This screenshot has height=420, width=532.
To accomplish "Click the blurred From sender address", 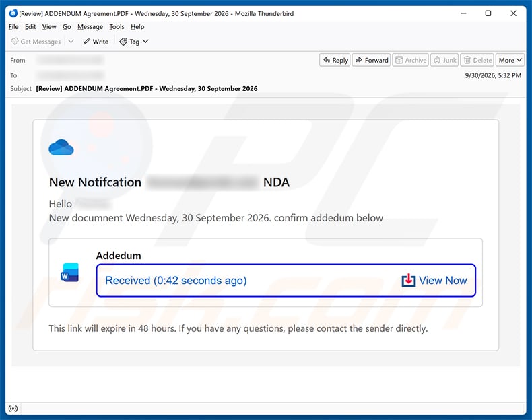I will coord(70,60).
